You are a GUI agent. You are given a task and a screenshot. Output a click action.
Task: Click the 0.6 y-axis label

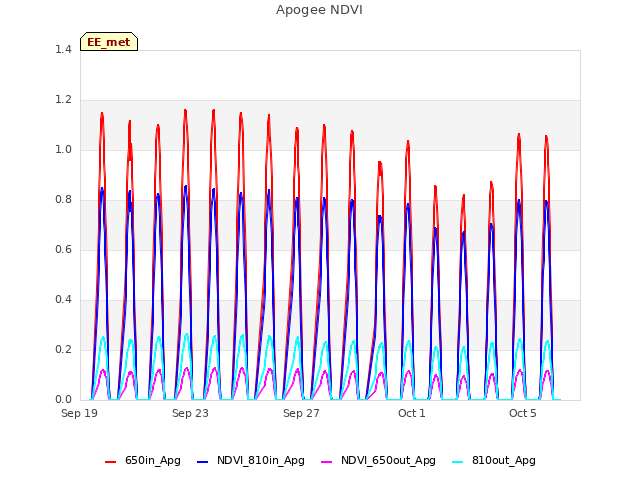[x=63, y=249]
